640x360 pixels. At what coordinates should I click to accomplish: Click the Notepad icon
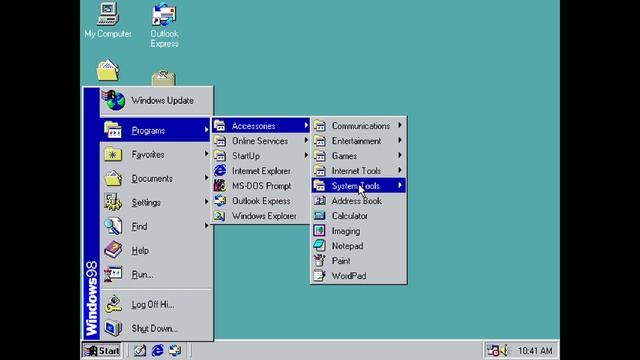click(320, 246)
